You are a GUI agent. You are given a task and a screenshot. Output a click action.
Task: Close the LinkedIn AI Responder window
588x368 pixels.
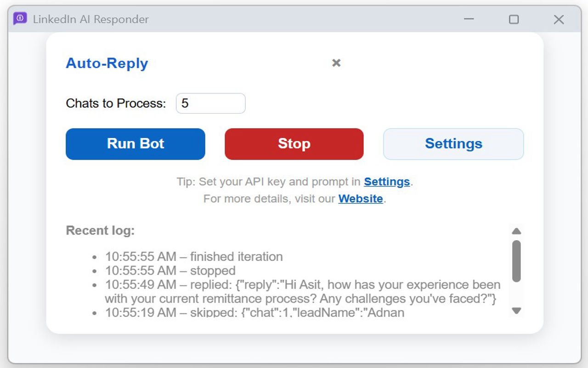(559, 19)
